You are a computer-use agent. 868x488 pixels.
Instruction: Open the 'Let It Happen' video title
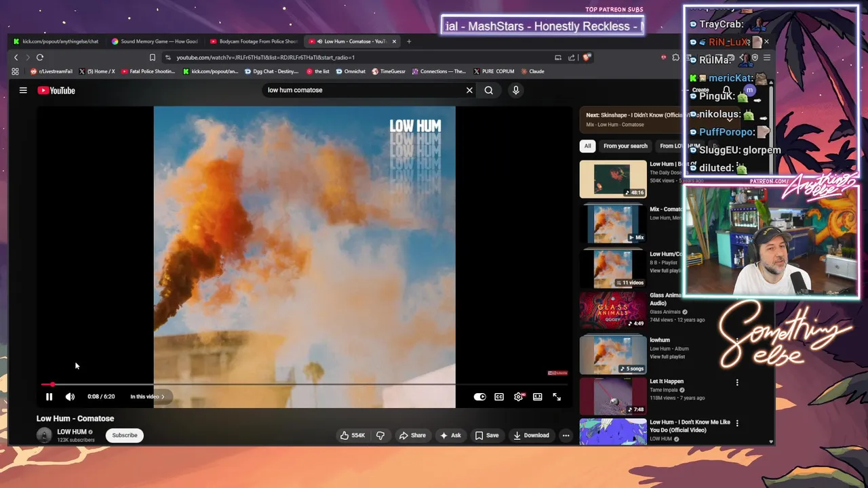pyautogui.click(x=667, y=382)
